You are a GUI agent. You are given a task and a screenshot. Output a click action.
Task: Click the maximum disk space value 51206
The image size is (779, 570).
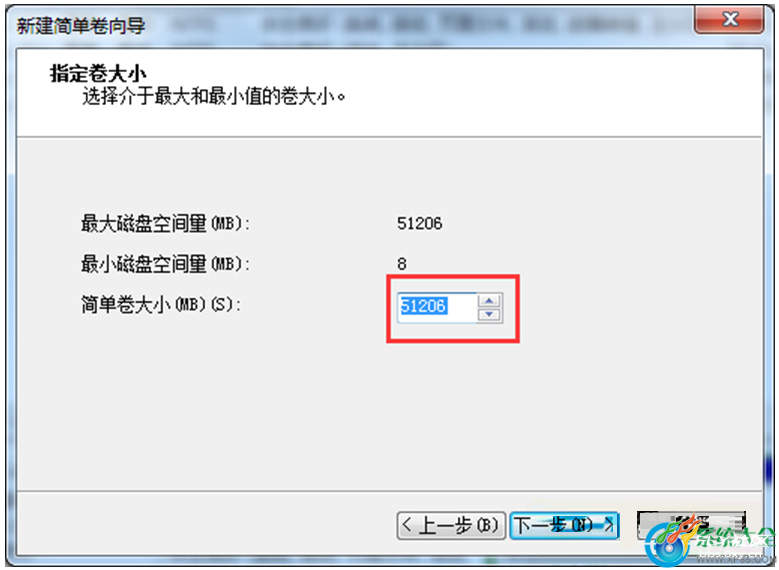419,224
